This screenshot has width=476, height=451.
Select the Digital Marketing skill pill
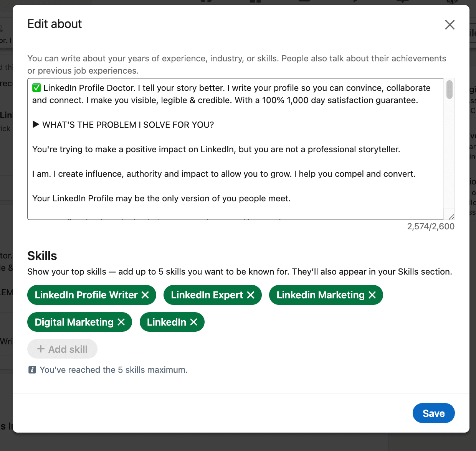click(79, 322)
